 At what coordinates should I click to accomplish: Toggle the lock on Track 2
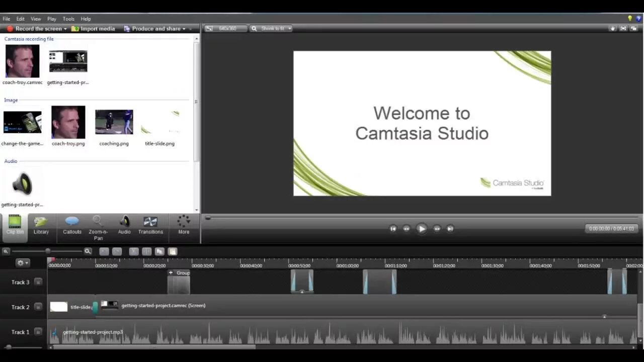(x=38, y=307)
